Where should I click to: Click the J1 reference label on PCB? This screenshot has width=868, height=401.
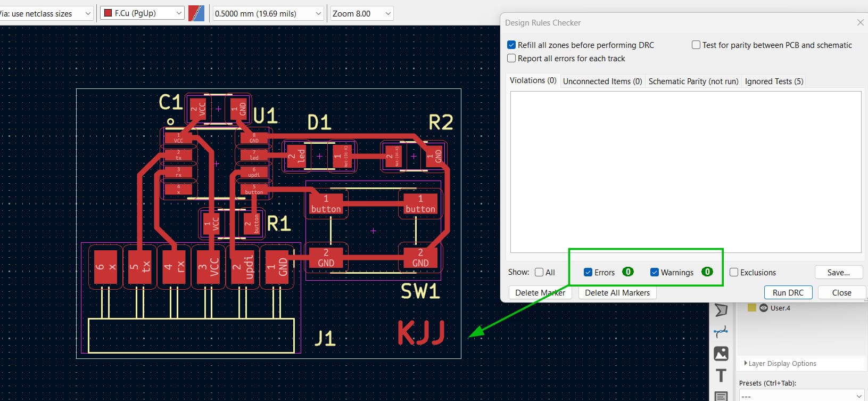(325, 338)
